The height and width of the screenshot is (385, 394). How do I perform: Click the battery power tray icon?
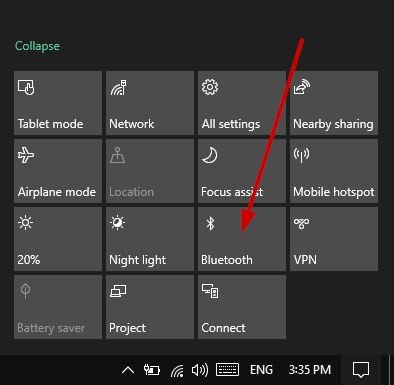tap(152, 370)
